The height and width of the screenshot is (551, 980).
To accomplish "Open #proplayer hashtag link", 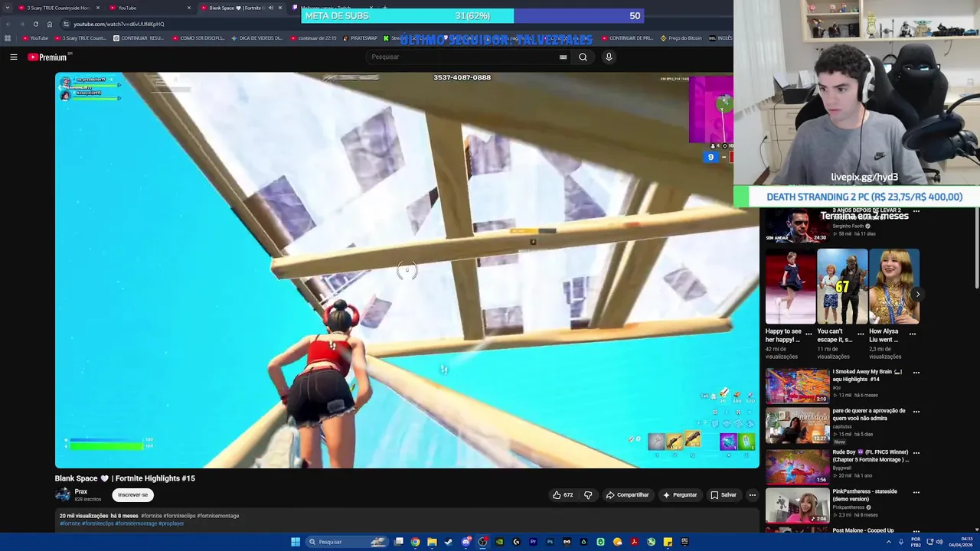I will pyautogui.click(x=171, y=523).
